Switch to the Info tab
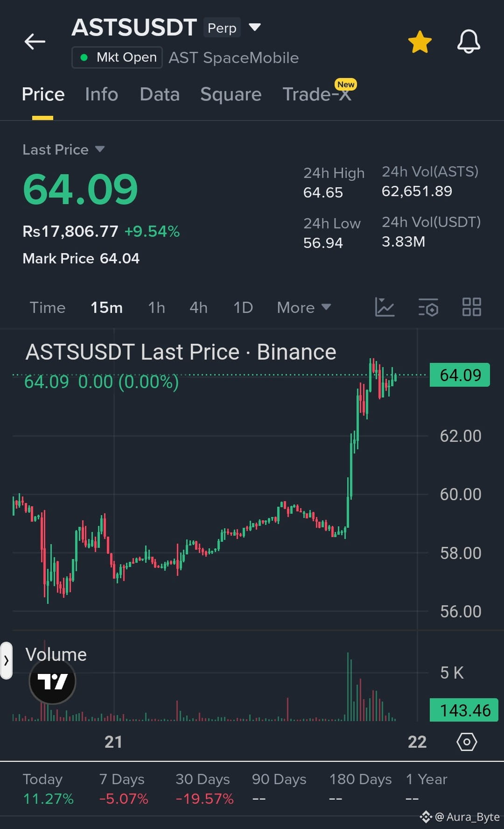The height and width of the screenshot is (829, 504). click(102, 94)
